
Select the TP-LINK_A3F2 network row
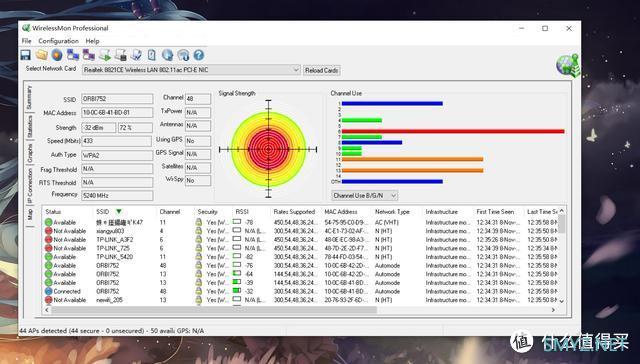300,240
